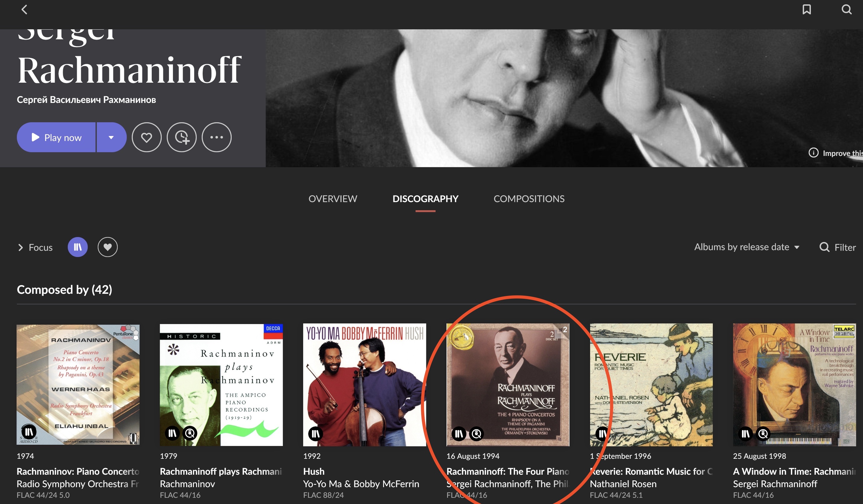Viewport: 863px width, 504px height.
Task: Switch to the Compositions tab
Action: click(x=529, y=199)
